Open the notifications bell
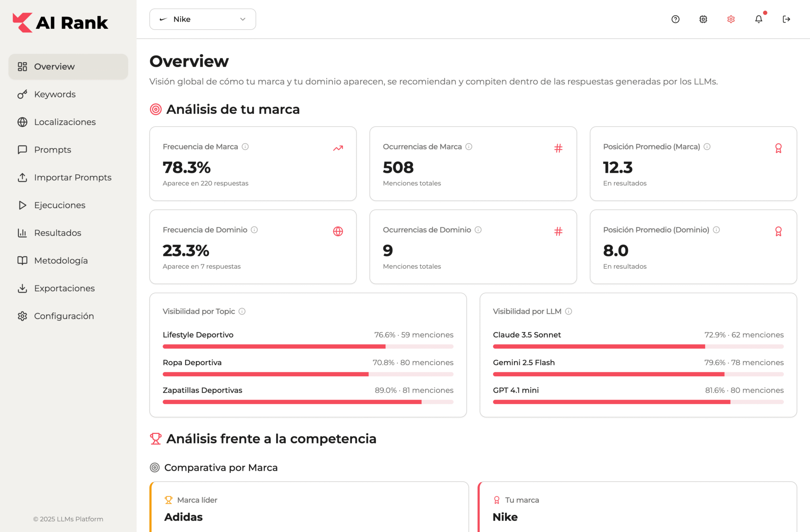Viewport: 810px width, 532px height. (759, 19)
